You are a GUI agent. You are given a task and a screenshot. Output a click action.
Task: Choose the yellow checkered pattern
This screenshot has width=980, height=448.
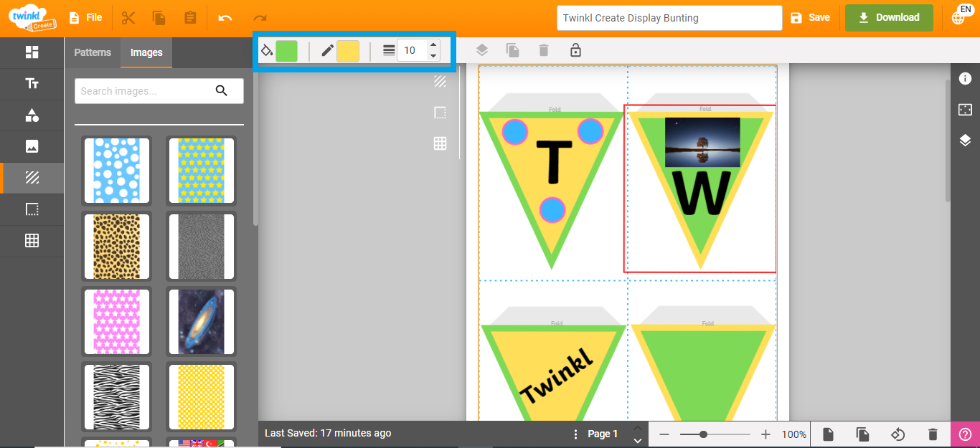pyautogui.click(x=201, y=397)
